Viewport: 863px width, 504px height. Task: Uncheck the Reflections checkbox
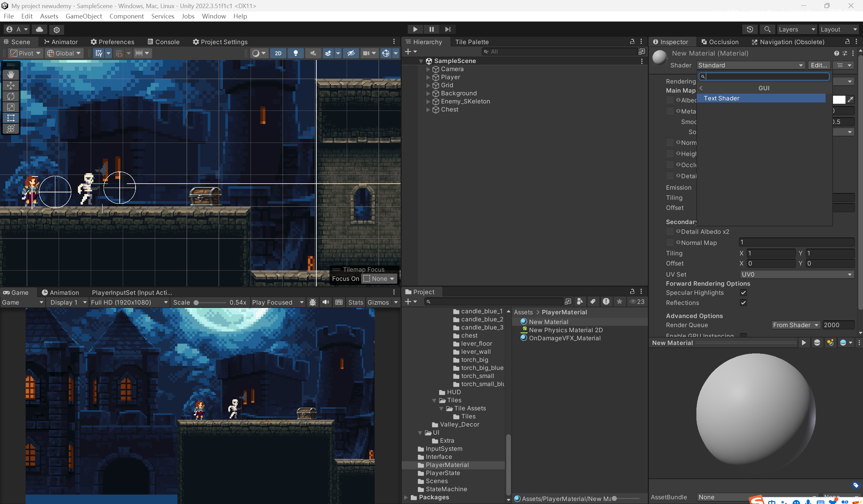tap(743, 303)
